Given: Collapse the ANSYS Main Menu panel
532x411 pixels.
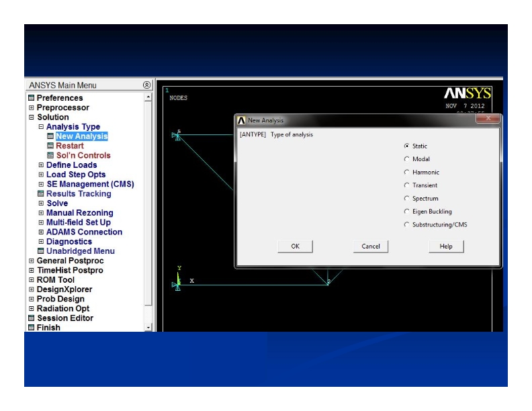Looking at the screenshot, I should point(147,85).
